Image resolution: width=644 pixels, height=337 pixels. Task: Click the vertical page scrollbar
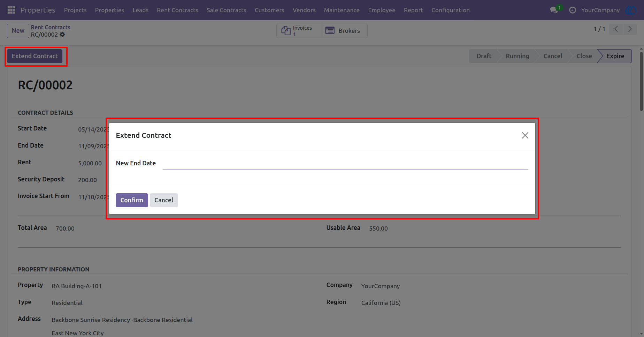[641, 81]
